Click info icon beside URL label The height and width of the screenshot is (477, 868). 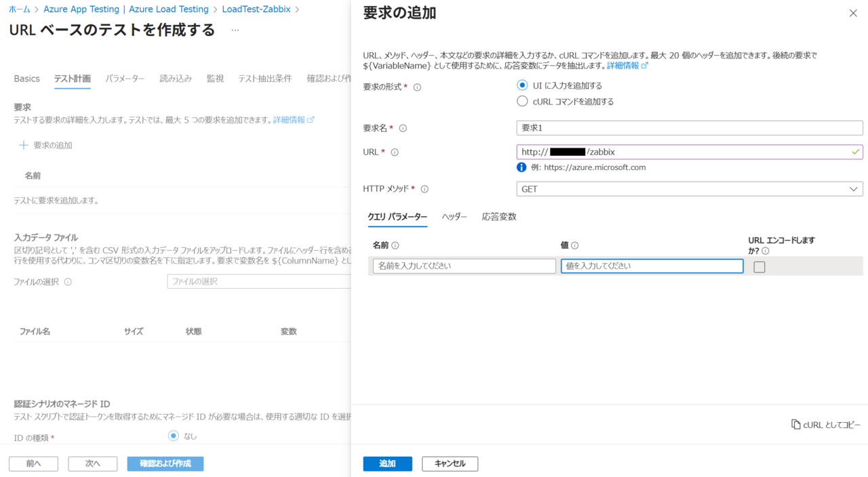[x=395, y=152]
